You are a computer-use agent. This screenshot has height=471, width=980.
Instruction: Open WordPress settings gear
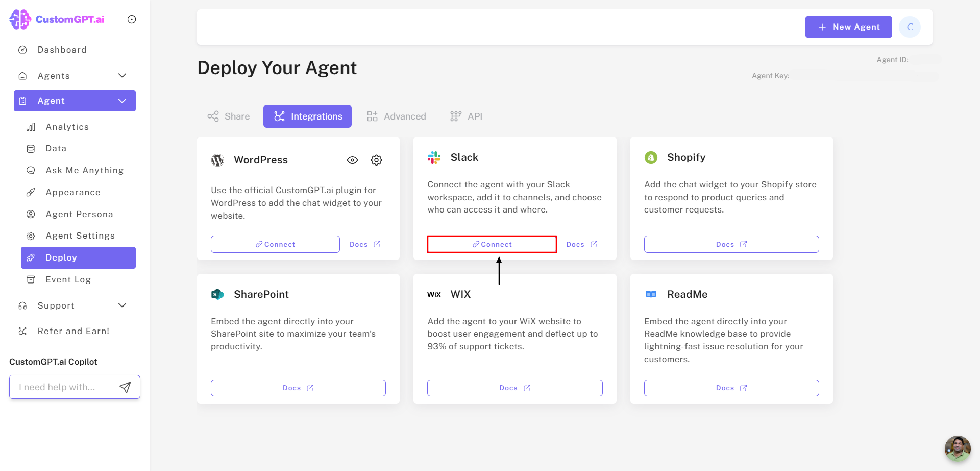coord(377,160)
